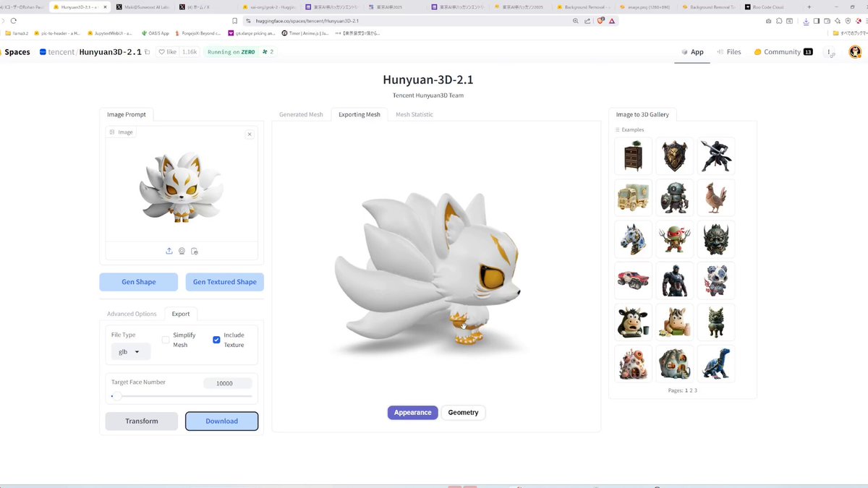This screenshot has height=488, width=868.
Task: Select the Export tab
Action: coord(181,314)
